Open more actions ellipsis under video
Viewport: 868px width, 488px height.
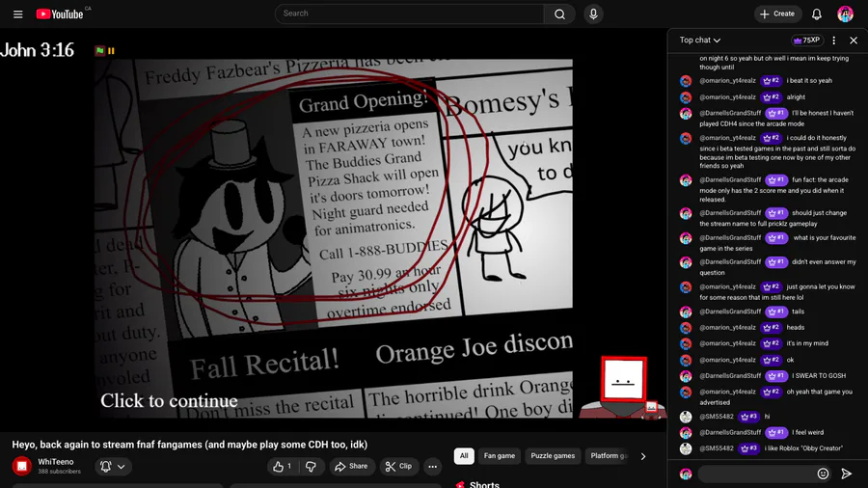(432, 467)
